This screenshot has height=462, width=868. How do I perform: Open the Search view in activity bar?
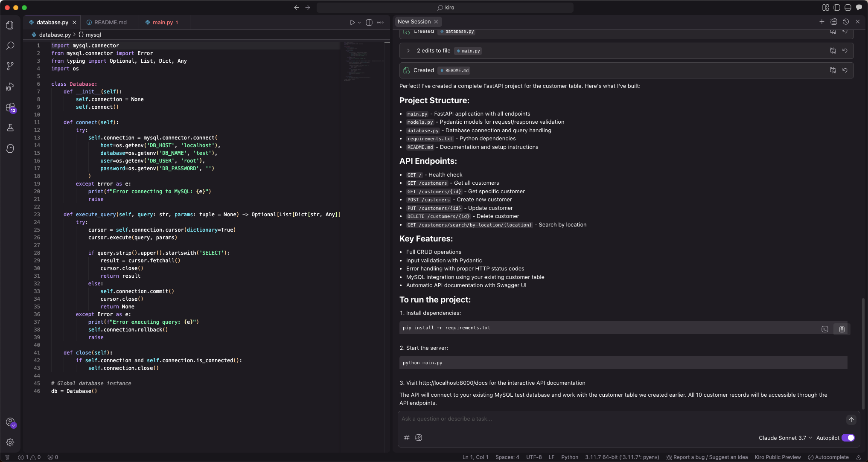point(10,46)
